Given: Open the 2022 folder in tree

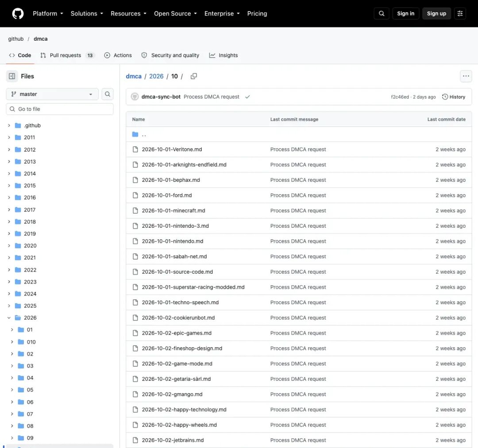Looking at the screenshot, I should coord(30,270).
